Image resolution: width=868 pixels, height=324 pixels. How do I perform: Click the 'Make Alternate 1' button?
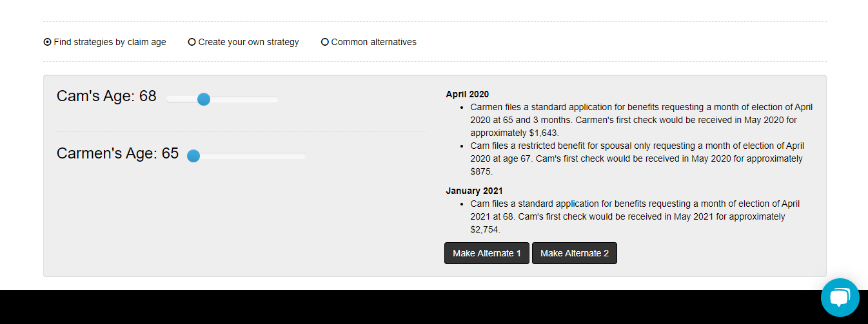[487, 253]
